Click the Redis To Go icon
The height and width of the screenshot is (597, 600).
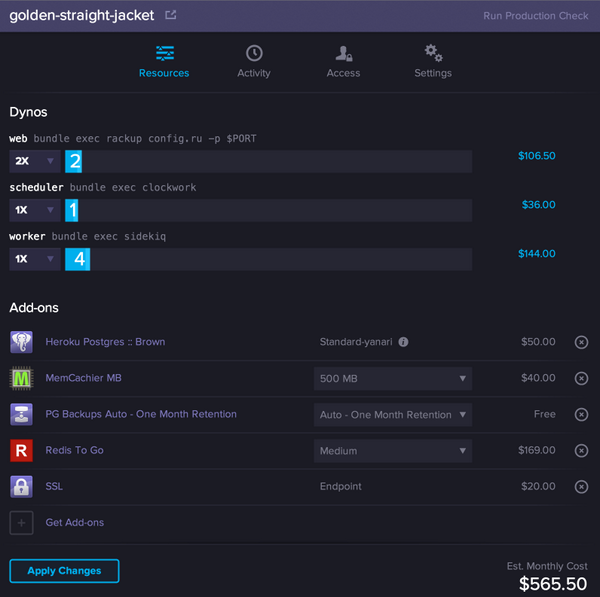21,450
